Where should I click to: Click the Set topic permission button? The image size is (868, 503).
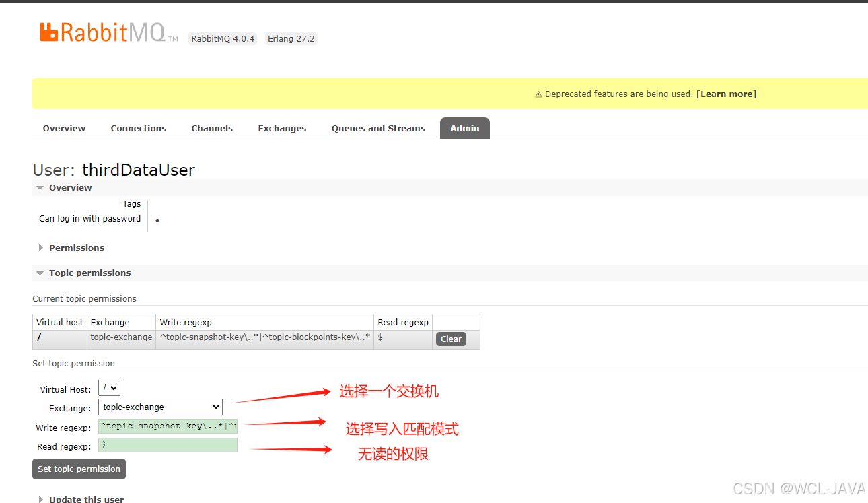pos(79,469)
